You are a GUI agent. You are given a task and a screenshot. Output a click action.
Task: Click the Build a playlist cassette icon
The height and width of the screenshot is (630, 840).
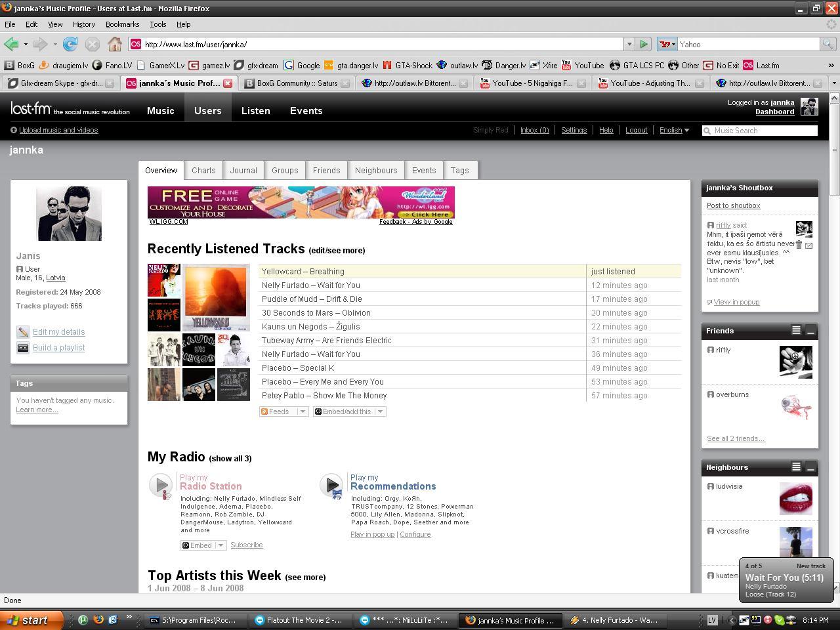[x=23, y=348]
